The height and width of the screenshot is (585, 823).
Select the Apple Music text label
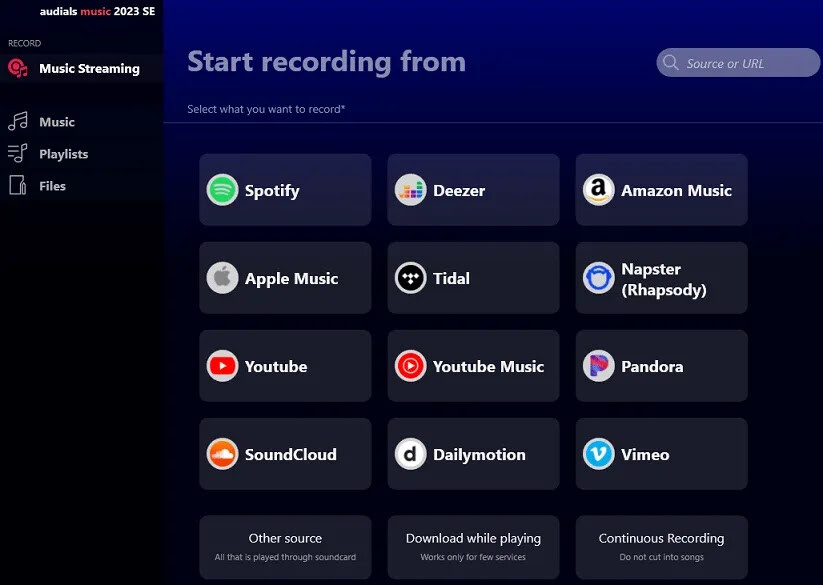(291, 279)
